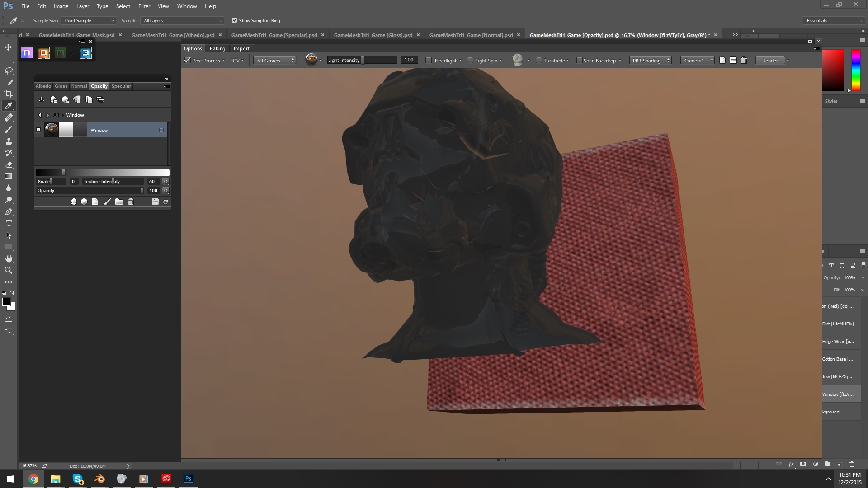This screenshot has width=868, height=488.
Task: Select the Hand tool
Action: point(9,258)
